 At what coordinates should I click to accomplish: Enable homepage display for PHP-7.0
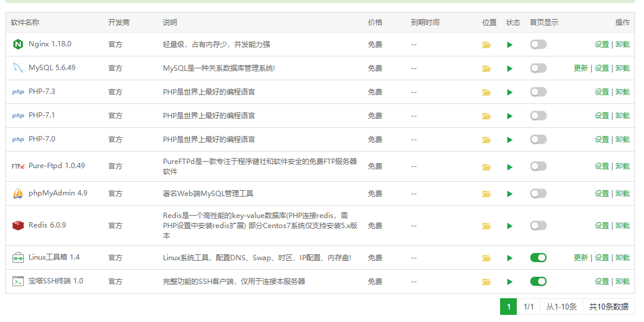(x=538, y=140)
